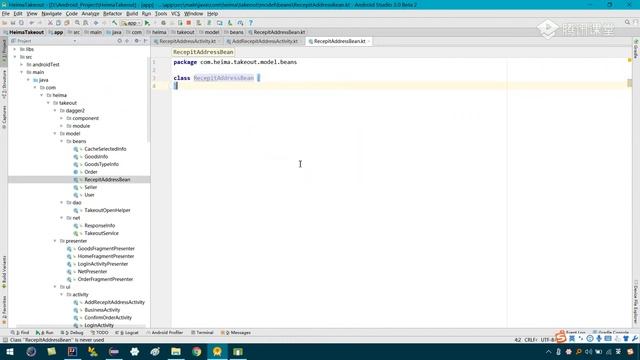The image size is (640, 360).
Task: Collapse the presenter package node
Action: click(55, 241)
